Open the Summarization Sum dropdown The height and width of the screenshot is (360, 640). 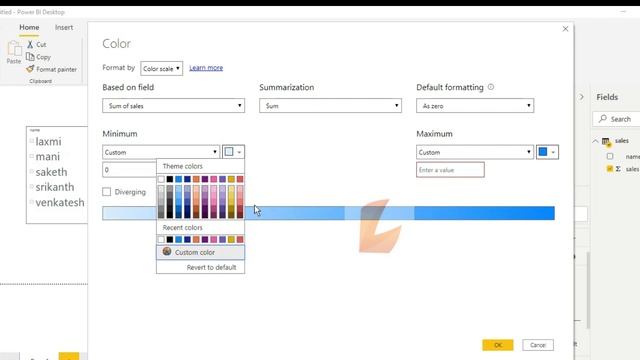pyautogui.click(x=330, y=106)
